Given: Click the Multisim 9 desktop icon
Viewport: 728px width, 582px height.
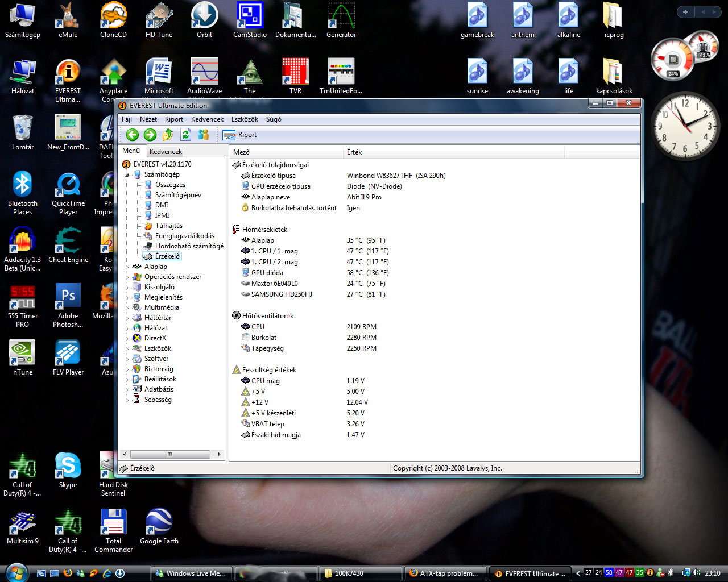Looking at the screenshot, I should tap(23, 527).
